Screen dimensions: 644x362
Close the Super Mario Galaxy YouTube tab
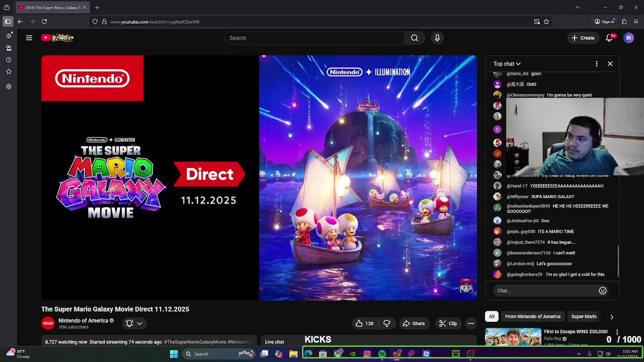tap(85, 8)
